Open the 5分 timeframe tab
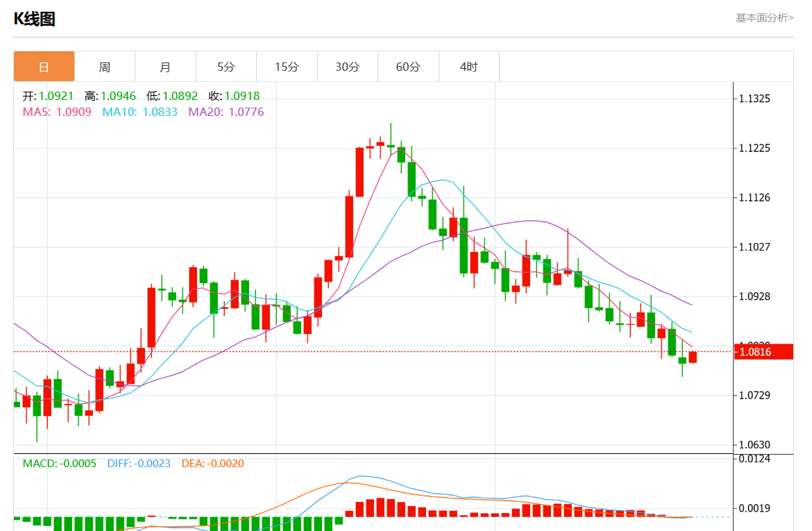The height and width of the screenshot is (531, 812). coord(226,67)
